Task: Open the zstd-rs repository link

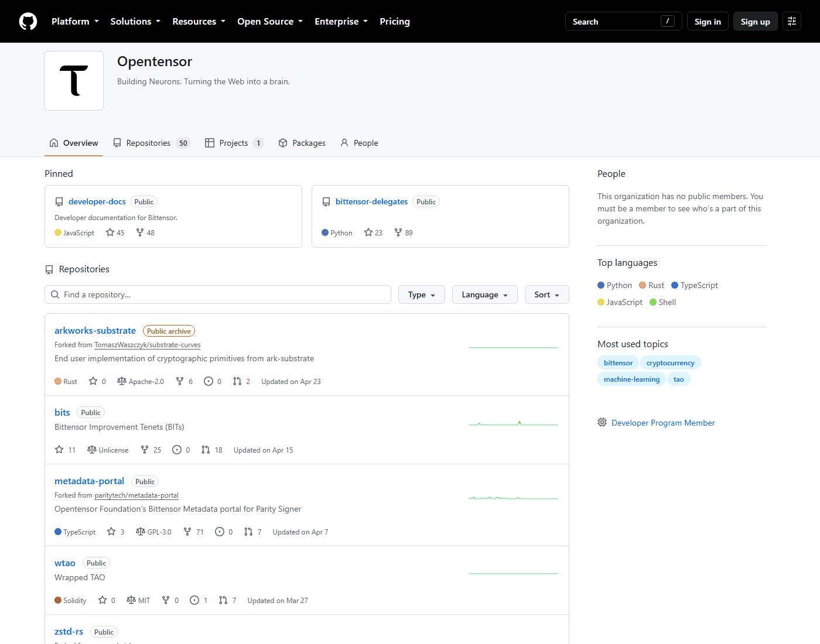Action: (69, 632)
